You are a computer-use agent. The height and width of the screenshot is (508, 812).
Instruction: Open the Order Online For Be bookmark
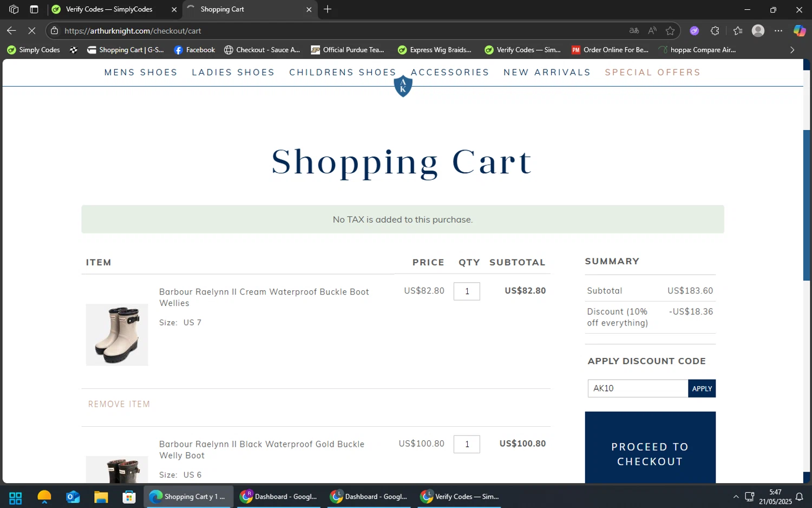610,50
